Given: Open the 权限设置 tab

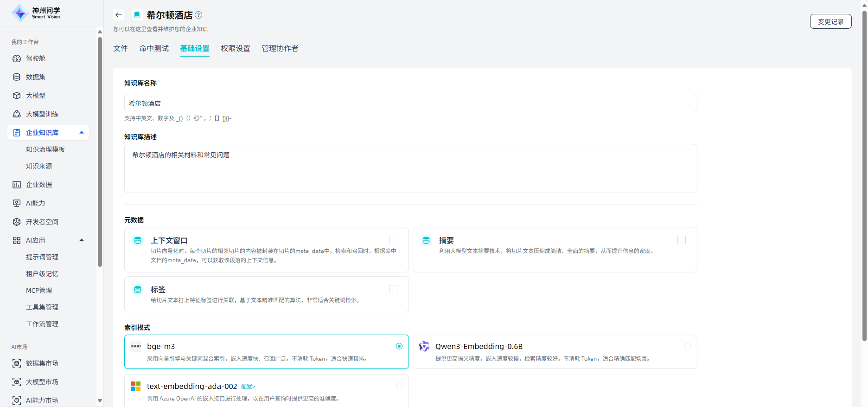Looking at the screenshot, I should (x=236, y=48).
